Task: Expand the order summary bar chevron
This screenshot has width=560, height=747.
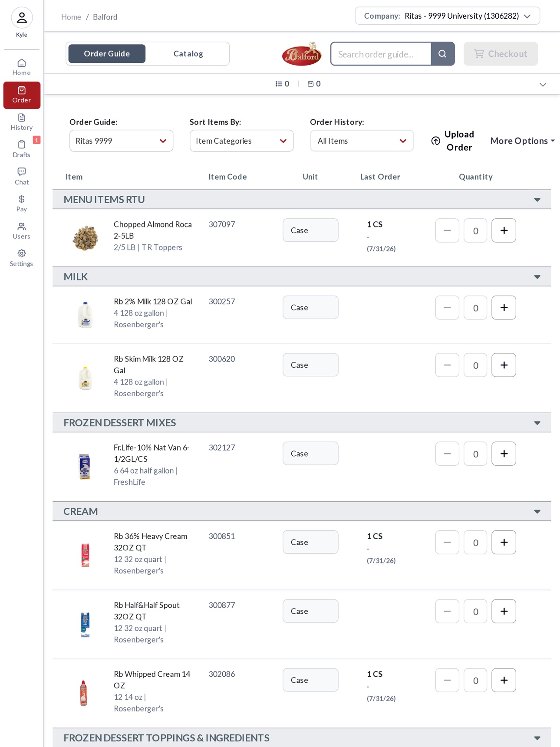Action: tap(543, 85)
